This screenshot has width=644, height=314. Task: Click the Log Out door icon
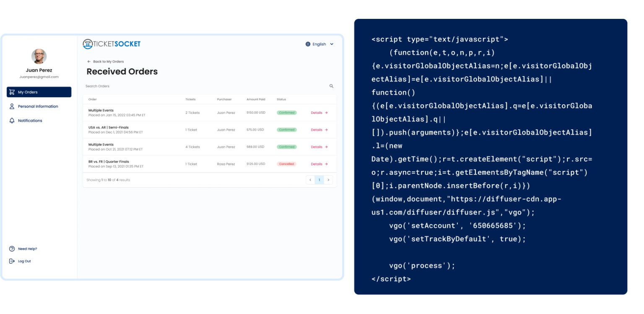pos(12,261)
